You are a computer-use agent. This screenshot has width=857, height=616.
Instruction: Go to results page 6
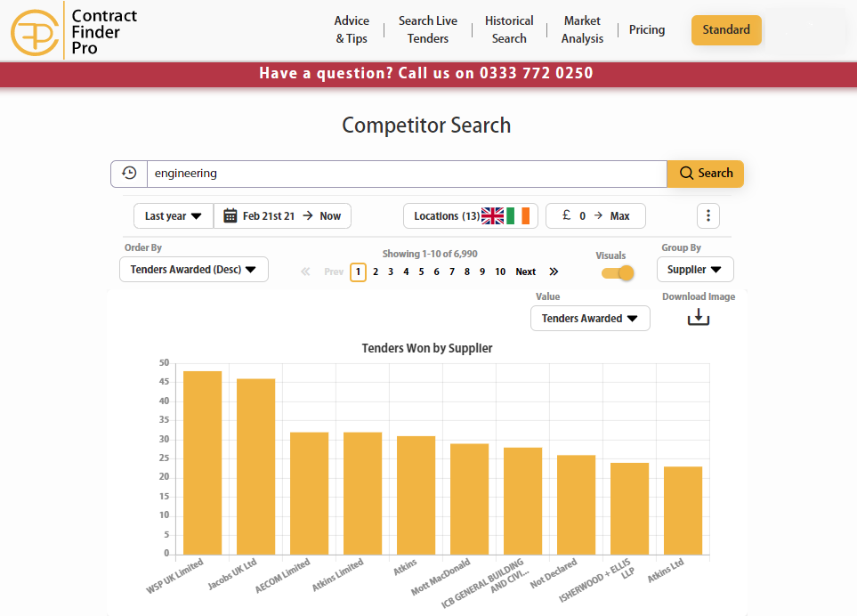tap(436, 272)
